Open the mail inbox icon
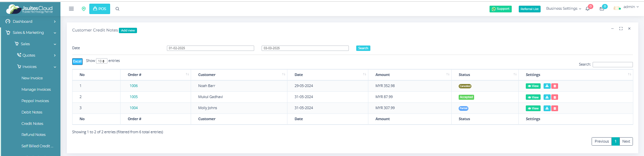644x156 pixels. coord(602,9)
